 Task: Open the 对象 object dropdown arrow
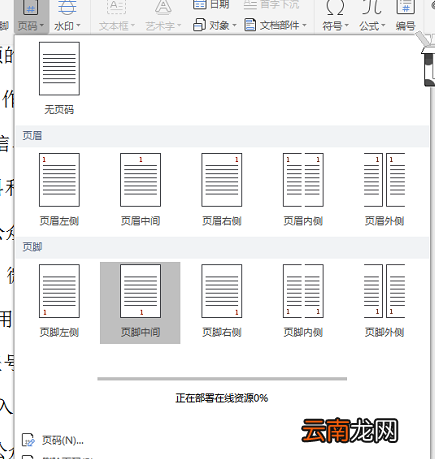pyautogui.click(x=234, y=25)
